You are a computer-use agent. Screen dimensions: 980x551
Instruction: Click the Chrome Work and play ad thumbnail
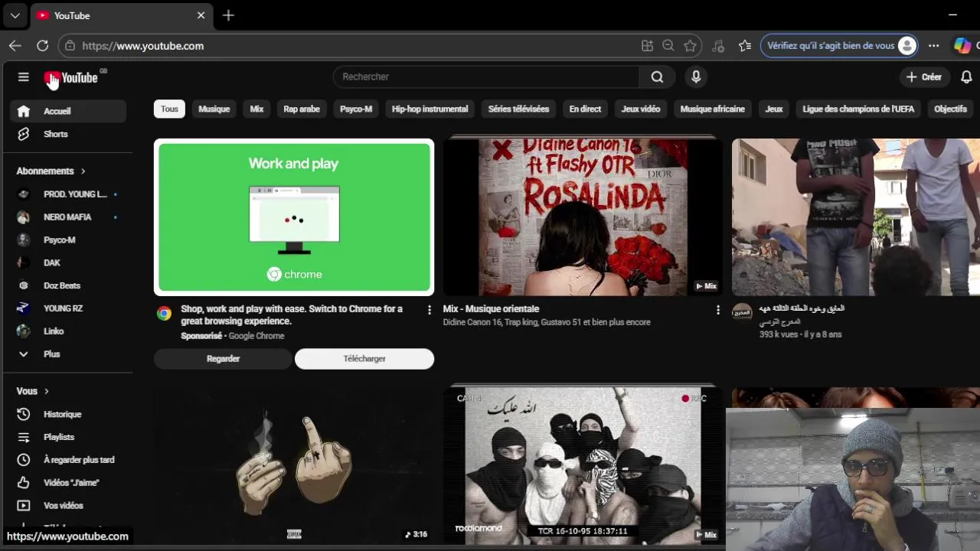(x=294, y=217)
